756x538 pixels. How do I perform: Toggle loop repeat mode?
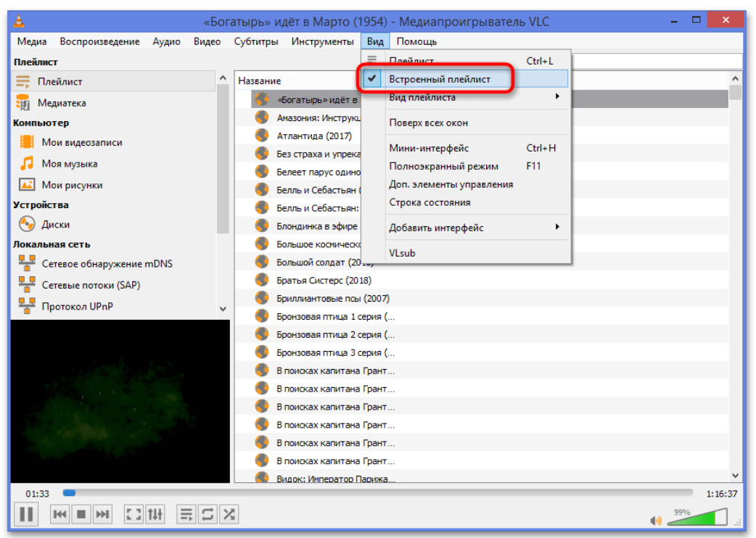point(208,514)
